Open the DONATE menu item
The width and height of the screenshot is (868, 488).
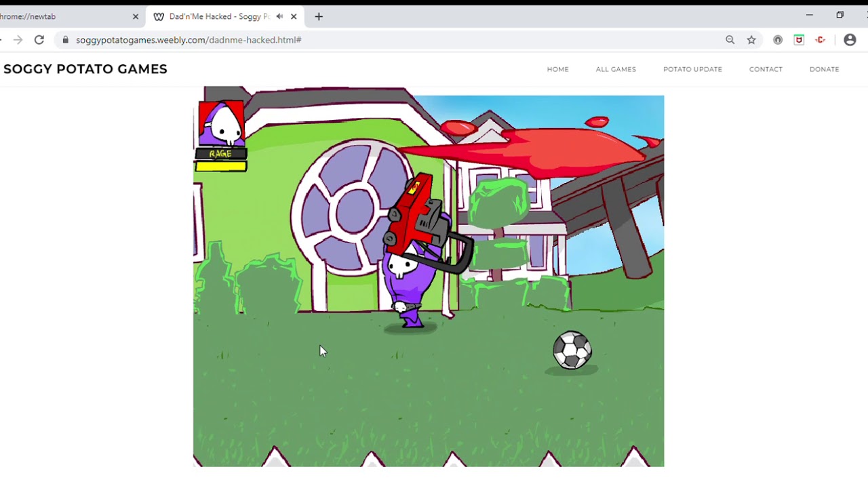click(x=824, y=69)
